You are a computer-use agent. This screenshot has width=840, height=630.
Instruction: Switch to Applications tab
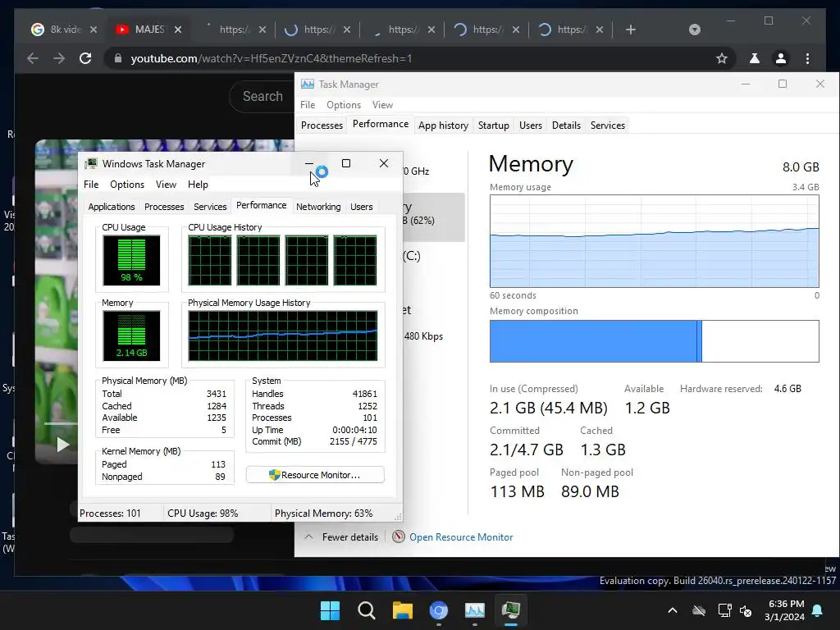112,207
